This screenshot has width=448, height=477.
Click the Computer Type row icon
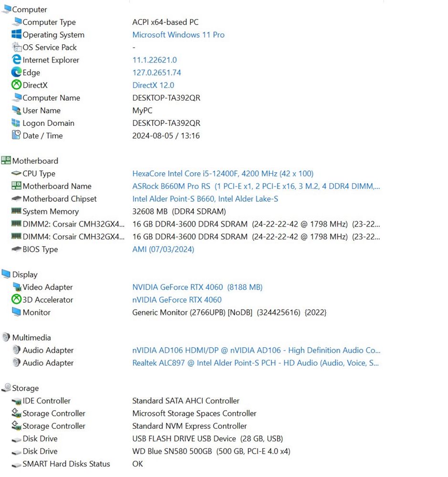tap(17, 22)
